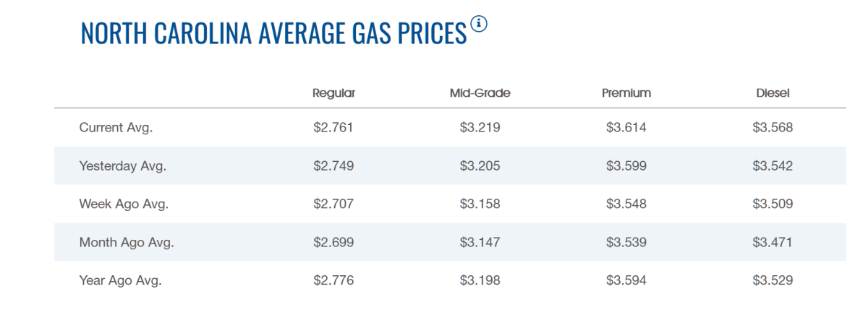
Task: Click the month-ago Mid-Grade price $3.147
Action: 480,242
